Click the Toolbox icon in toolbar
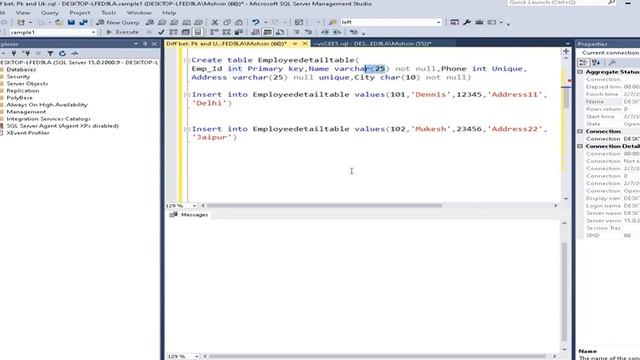This screenshot has width=640, height=360. pos(479,22)
